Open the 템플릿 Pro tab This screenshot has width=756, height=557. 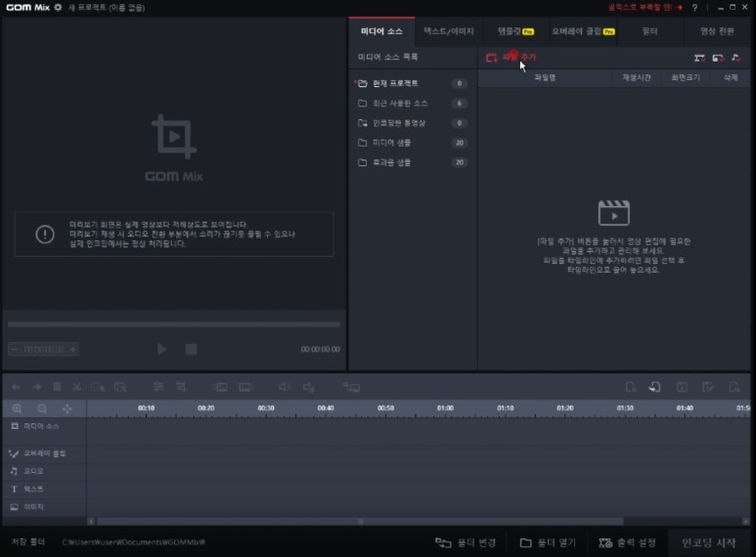(515, 32)
